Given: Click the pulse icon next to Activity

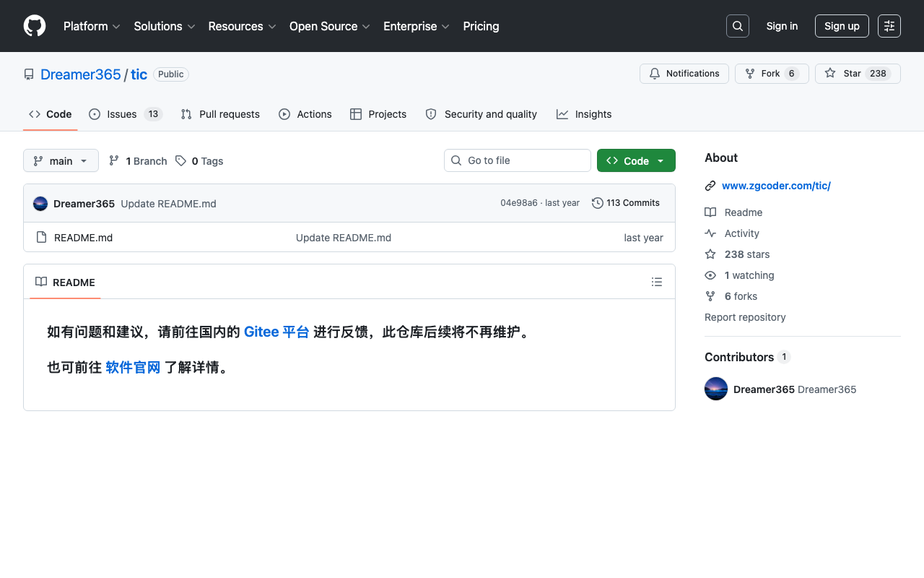Looking at the screenshot, I should coord(710,233).
